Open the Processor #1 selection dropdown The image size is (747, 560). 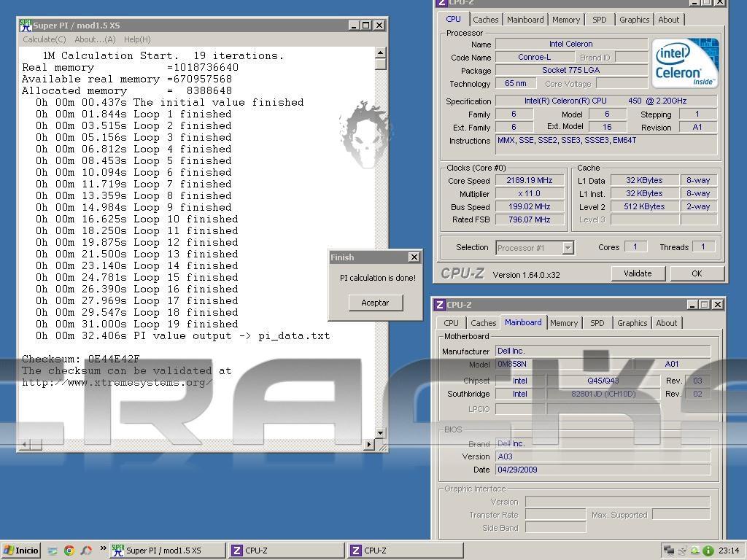click(567, 248)
